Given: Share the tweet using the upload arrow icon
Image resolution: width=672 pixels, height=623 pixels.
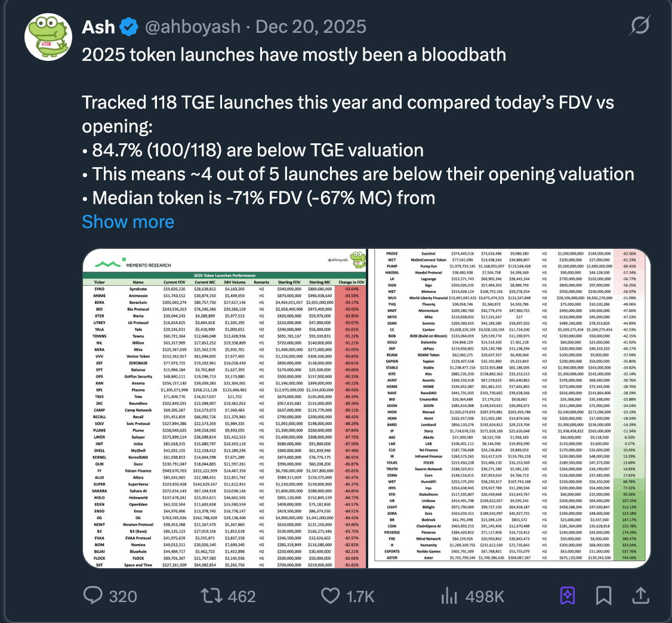Looking at the screenshot, I should tap(640, 596).
